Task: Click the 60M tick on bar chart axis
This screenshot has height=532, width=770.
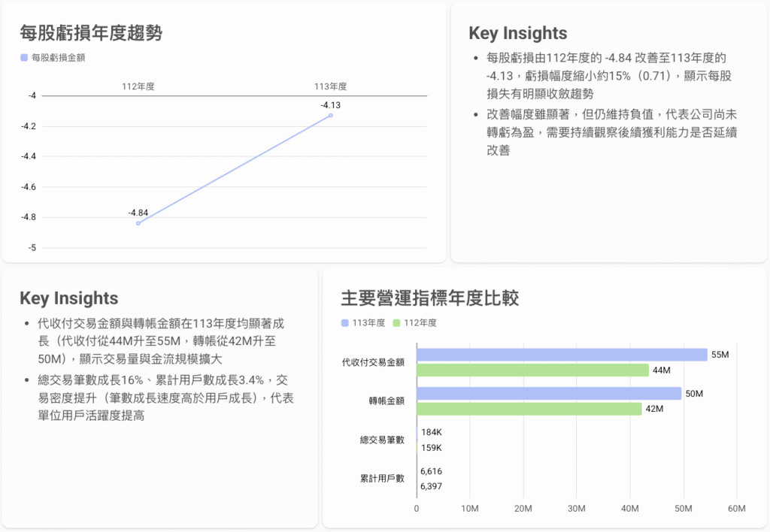Action: [x=735, y=509]
